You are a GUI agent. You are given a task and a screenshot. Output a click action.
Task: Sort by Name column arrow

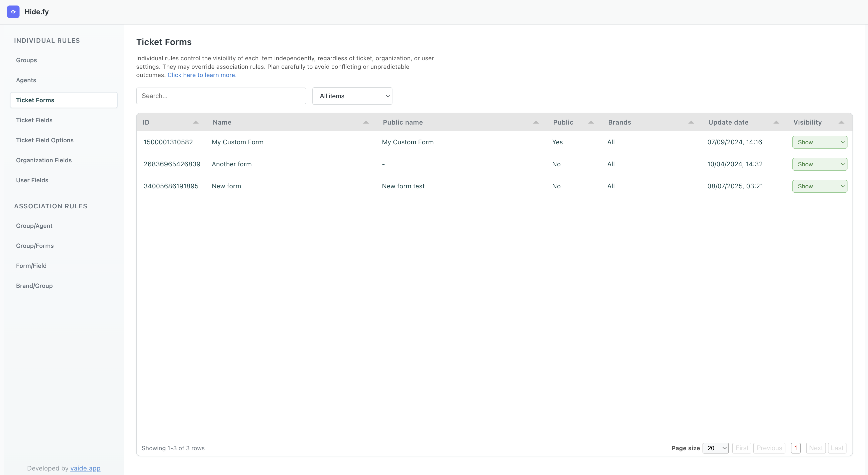tap(366, 122)
